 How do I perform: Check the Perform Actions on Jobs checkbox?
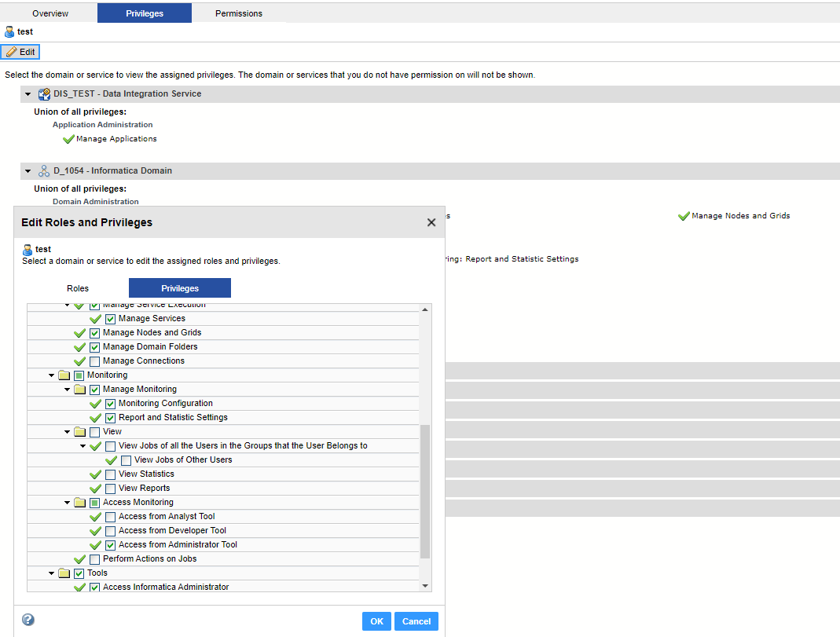click(x=95, y=559)
